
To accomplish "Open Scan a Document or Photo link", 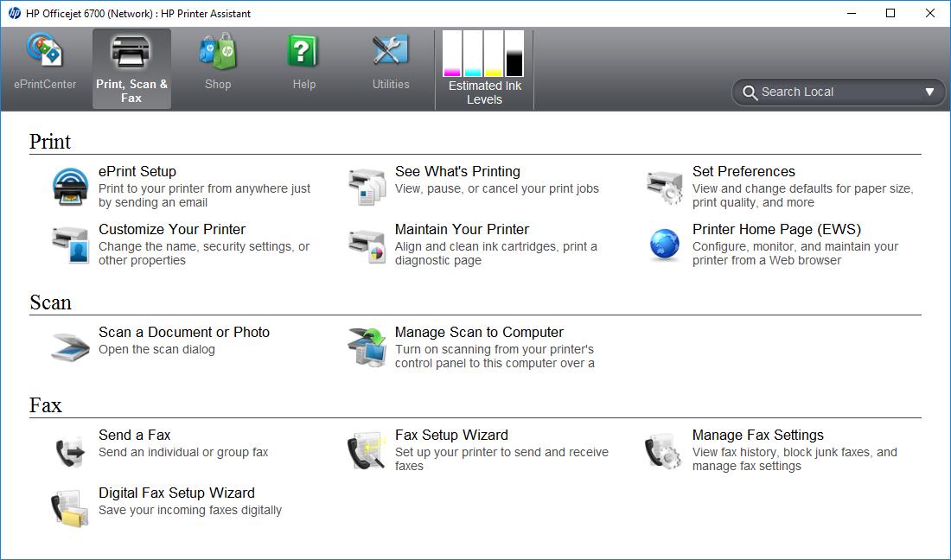I will click(x=184, y=332).
